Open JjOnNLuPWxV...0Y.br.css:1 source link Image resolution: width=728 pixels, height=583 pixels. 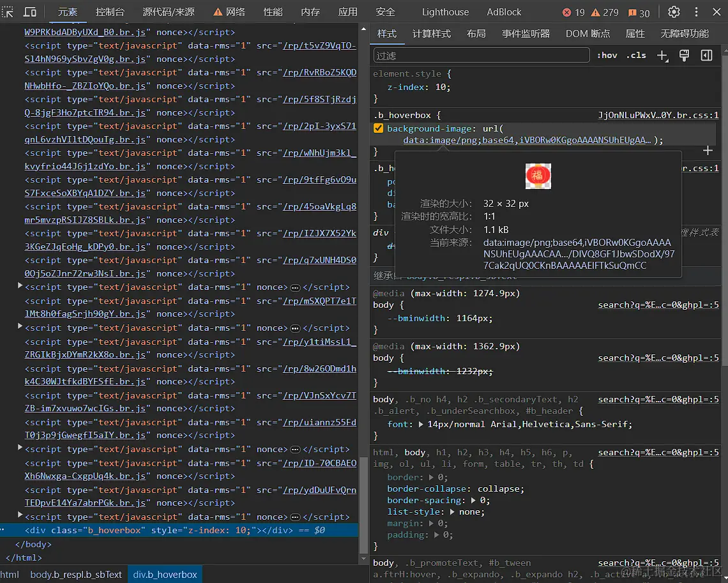point(658,115)
